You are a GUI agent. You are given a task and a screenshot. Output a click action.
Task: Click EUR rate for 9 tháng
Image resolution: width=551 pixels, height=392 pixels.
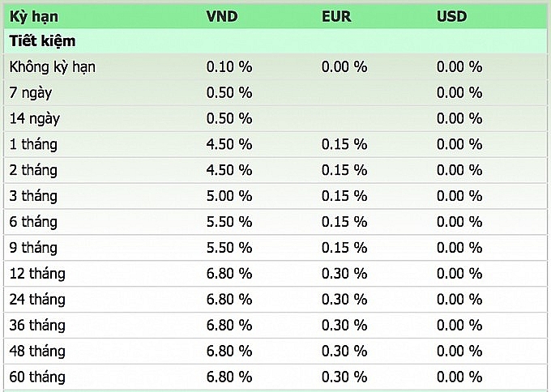tap(344, 248)
